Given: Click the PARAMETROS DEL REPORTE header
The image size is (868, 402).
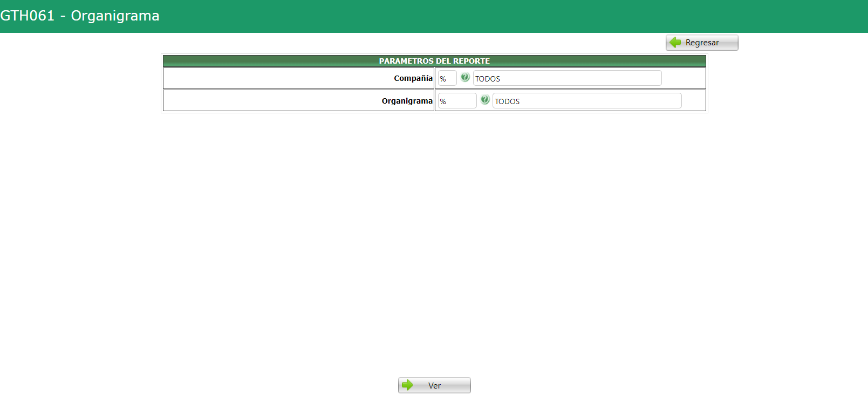Looking at the screenshot, I should [434, 61].
